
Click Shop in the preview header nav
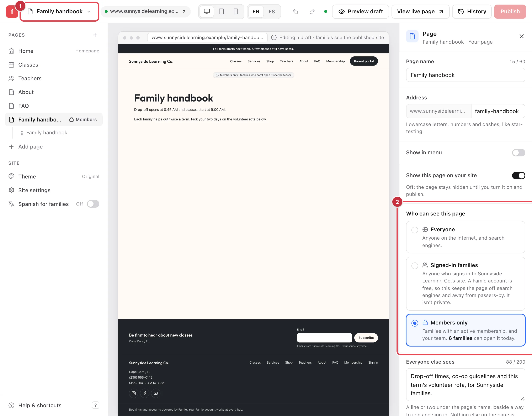pos(270,61)
